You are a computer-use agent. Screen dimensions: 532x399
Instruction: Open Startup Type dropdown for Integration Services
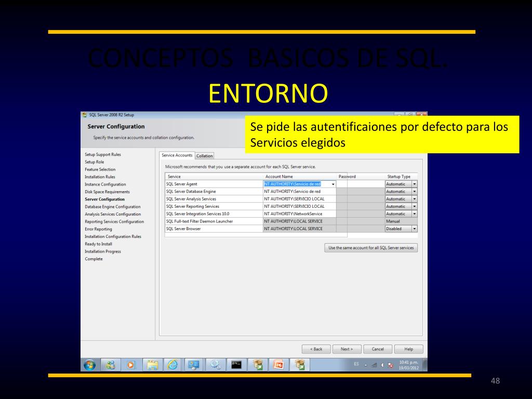[x=414, y=214]
